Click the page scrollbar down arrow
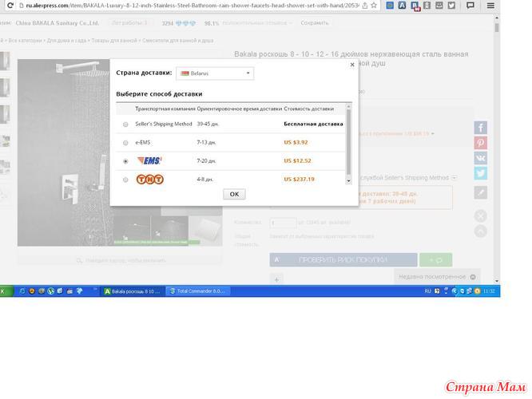532x399 pixels. [497, 281]
